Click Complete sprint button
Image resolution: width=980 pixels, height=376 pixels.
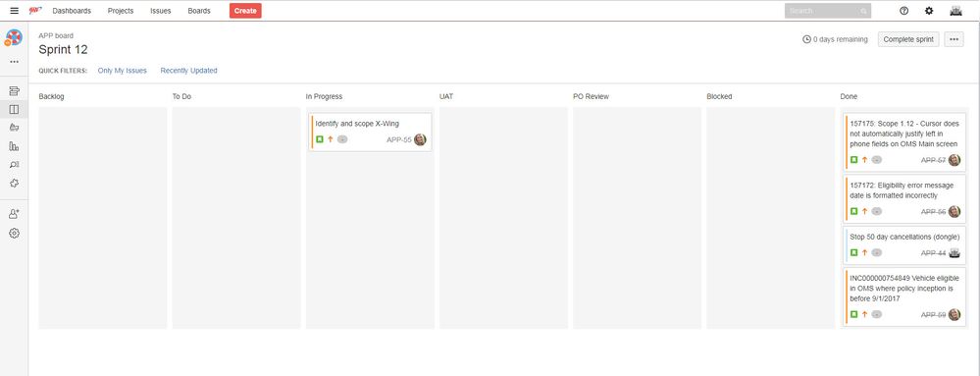click(x=908, y=39)
